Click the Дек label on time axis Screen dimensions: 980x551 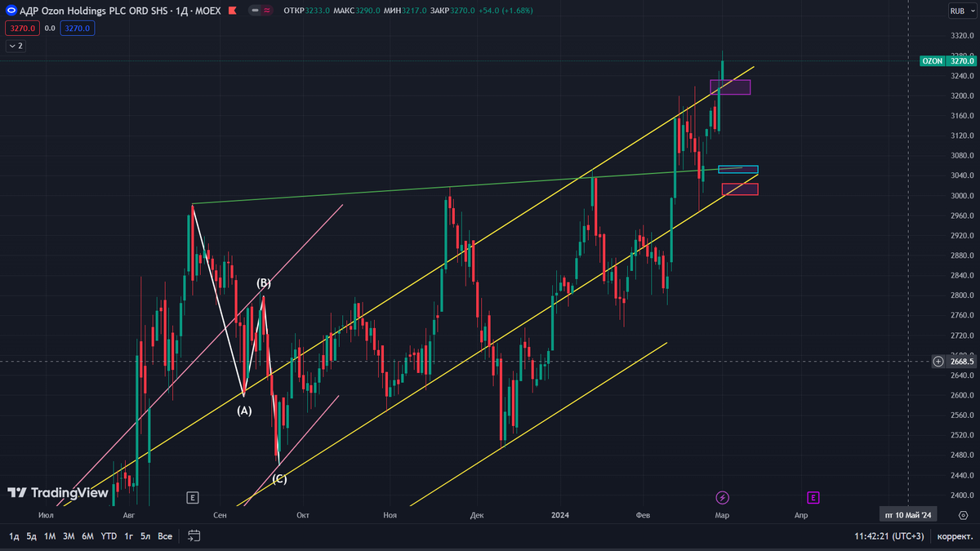click(477, 515)
